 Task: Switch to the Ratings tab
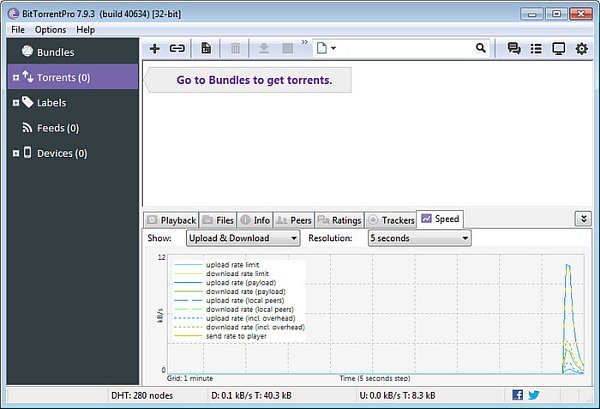pyautogui.click(x=339, y=220)
